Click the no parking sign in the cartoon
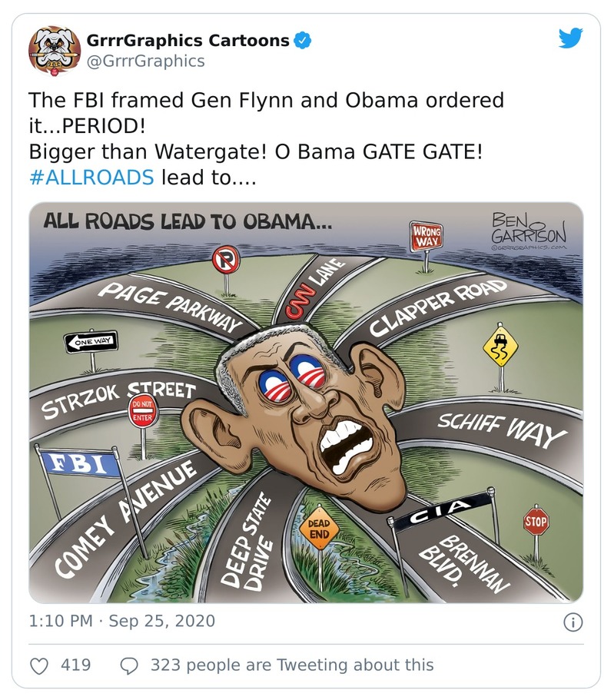 coord(225,262)
